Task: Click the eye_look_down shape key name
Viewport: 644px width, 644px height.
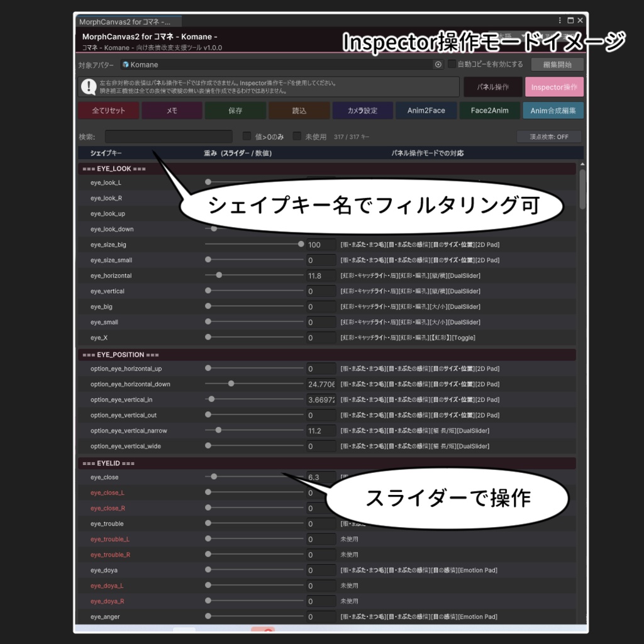Action: (x=112, y=229)
